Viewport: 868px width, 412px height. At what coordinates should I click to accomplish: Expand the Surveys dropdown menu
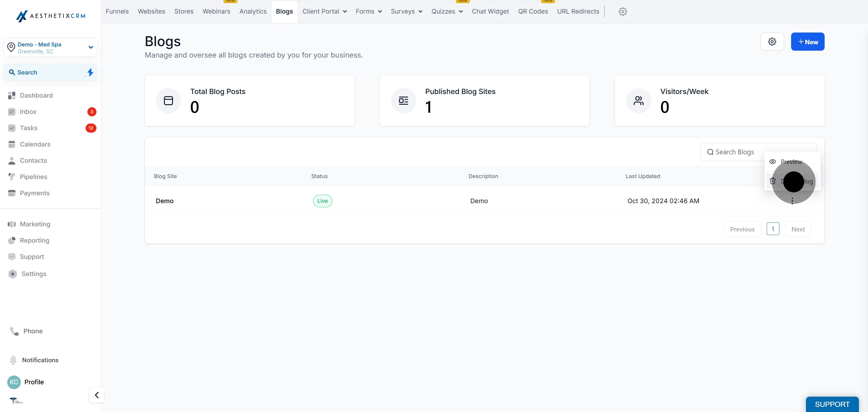coord(406,11)
